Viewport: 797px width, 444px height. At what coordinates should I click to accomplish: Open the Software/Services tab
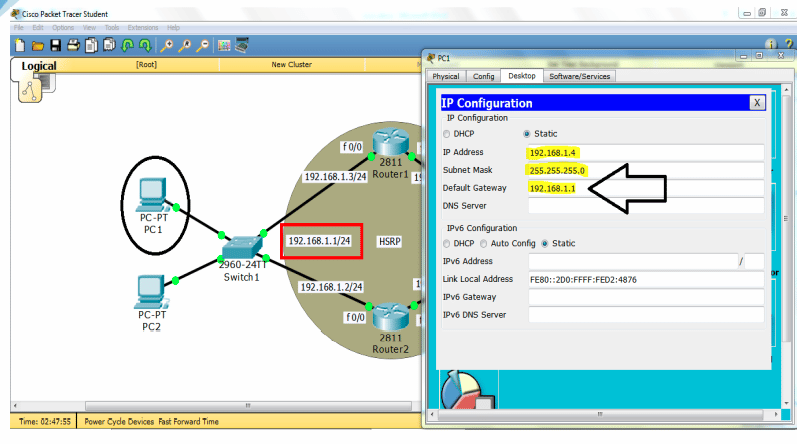(x=579, y=76)
